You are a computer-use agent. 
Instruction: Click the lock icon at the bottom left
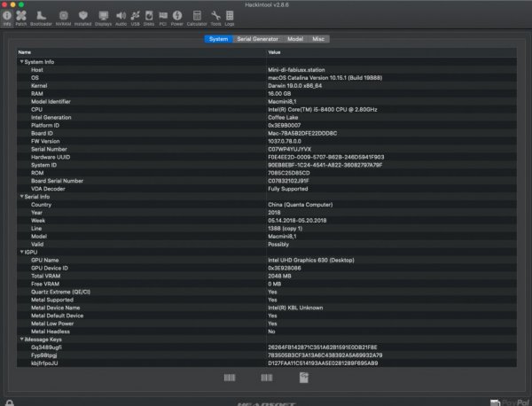(x=10, y=402)
